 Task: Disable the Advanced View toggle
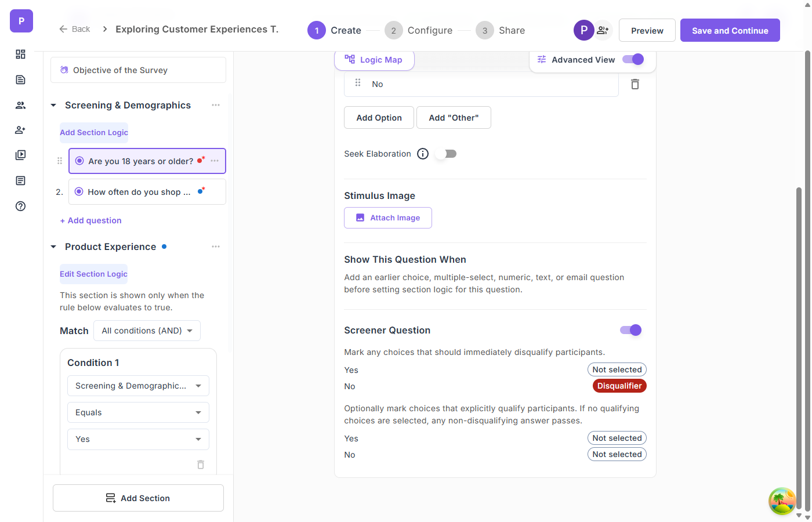(x=633, y=59)
